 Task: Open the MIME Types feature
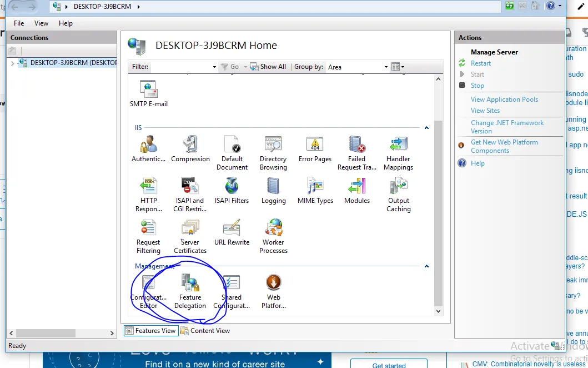pyautogui.click(x=315, y=191)
